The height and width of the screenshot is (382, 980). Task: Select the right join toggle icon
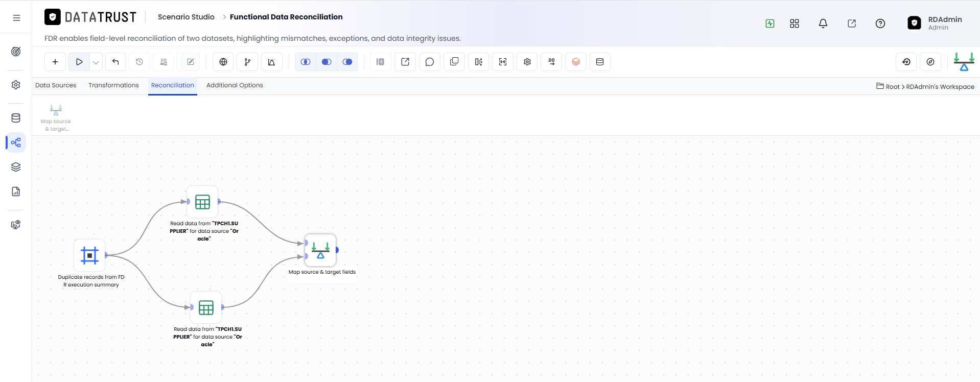347,62
